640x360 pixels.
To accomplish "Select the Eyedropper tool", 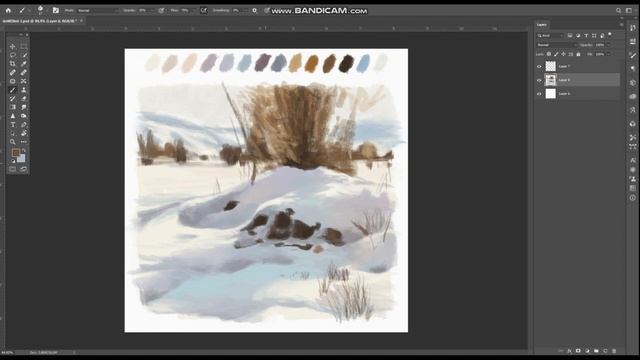I will [24, 64].
